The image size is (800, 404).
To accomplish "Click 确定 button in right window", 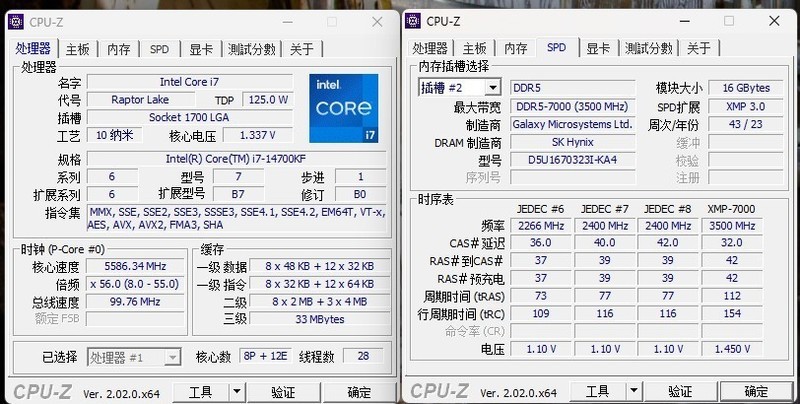I will click(756, 391).
